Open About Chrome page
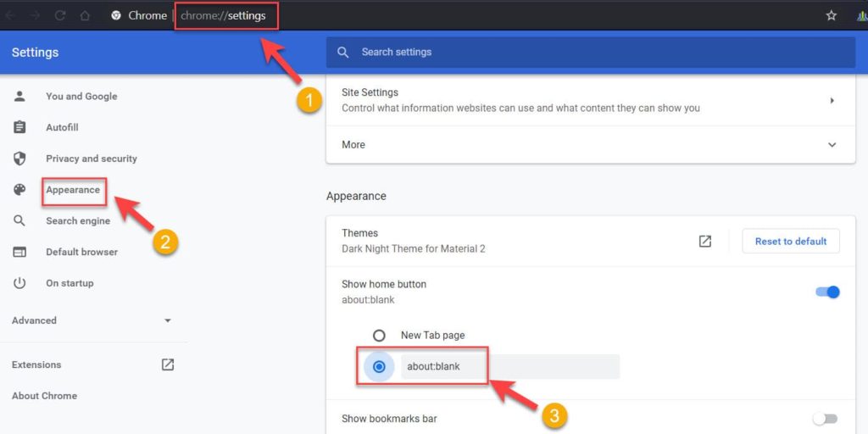 pyautogui.click(x=44, y=396)
